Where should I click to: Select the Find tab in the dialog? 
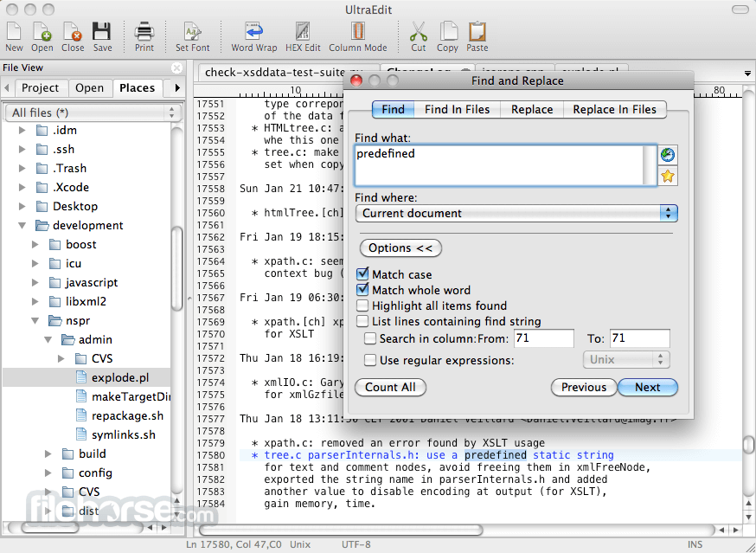click(393, 110)
